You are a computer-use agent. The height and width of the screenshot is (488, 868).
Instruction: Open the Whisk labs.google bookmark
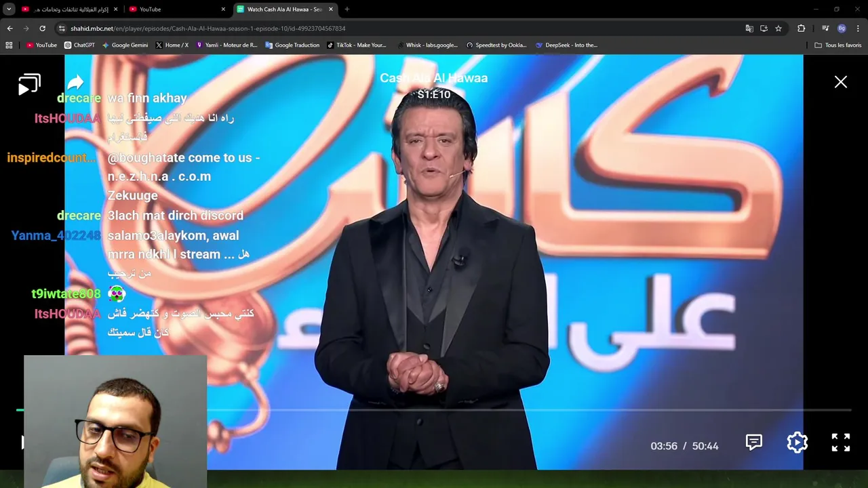pyautogui.click(x=427, y=45)
